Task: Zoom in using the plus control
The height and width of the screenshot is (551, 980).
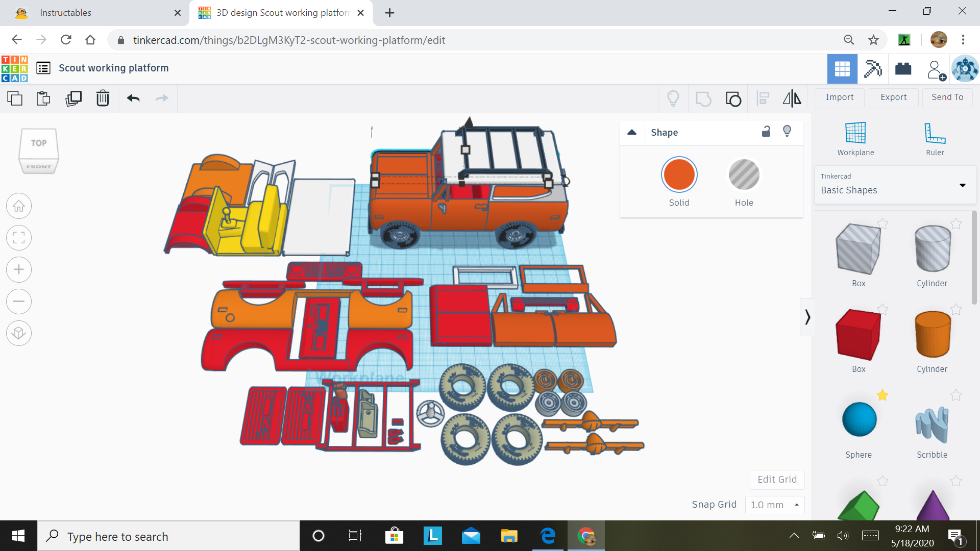Action: point(19,269)
